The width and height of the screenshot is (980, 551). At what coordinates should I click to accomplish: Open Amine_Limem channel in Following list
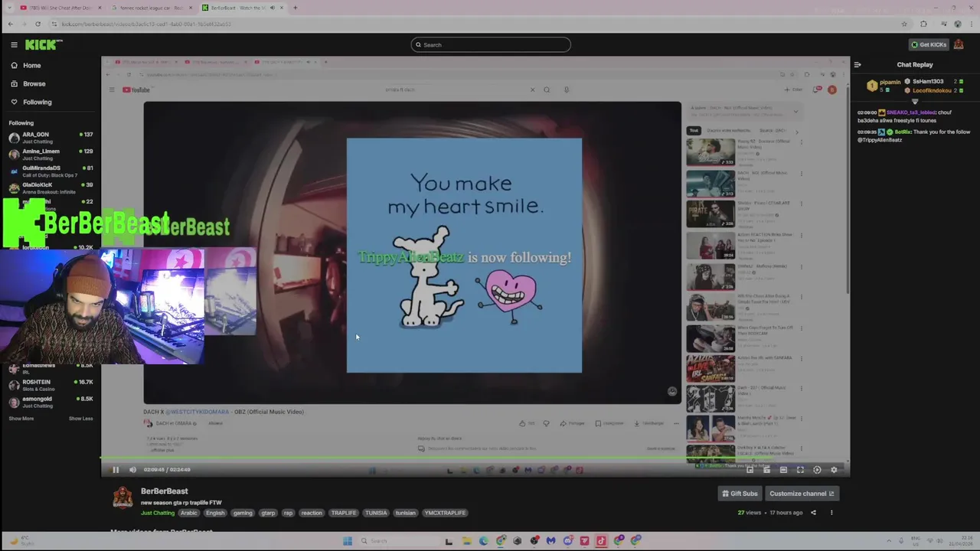[x=51, y=155]
